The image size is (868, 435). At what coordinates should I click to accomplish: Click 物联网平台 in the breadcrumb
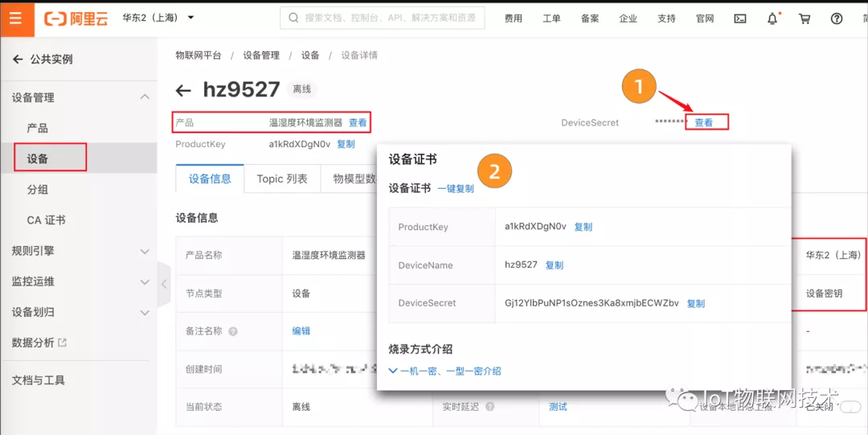tap(199, 55)
